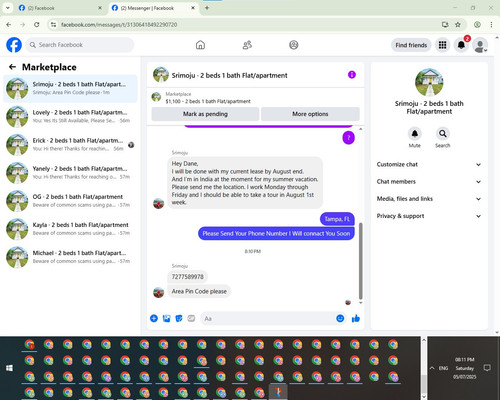The height and width of the screenshot is (400, 500).
Task: Search in conversation magnifier icon
Action: coord(443,134)
